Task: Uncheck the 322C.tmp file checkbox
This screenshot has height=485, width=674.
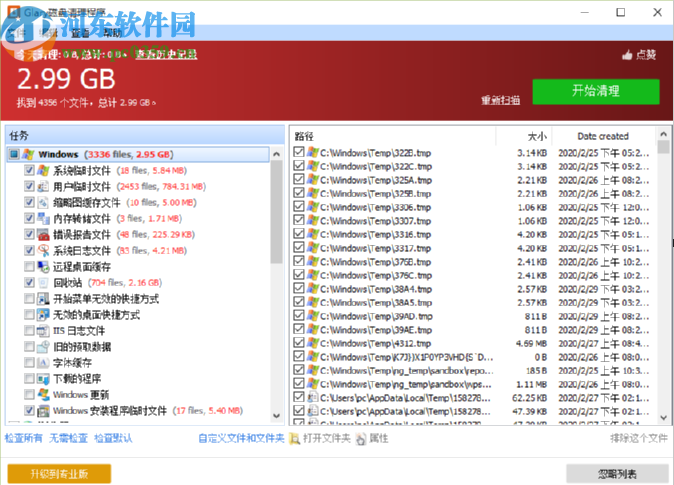Action: 299,166
